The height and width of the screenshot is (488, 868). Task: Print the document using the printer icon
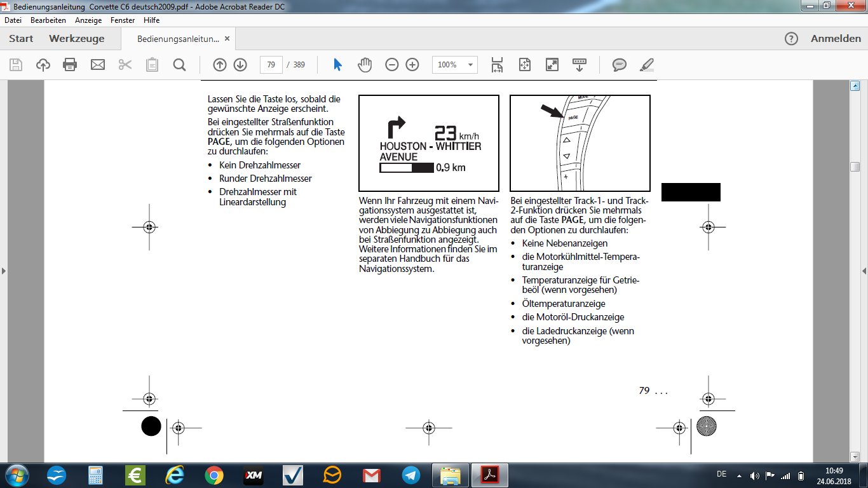70,65
